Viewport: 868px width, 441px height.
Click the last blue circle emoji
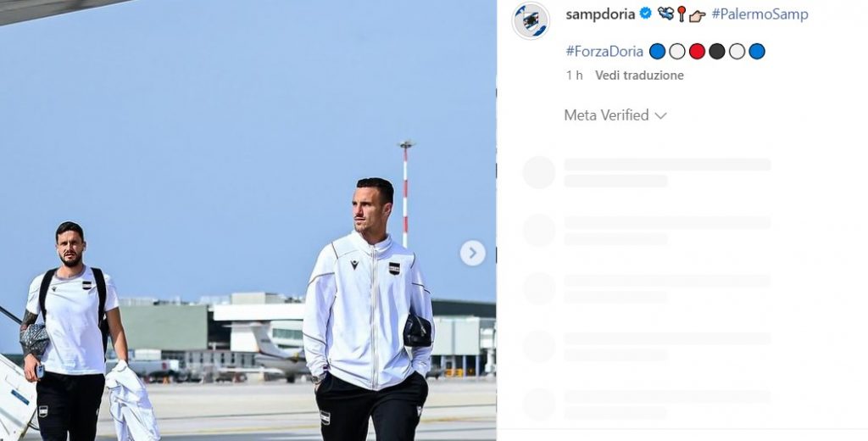click(757, 52)
